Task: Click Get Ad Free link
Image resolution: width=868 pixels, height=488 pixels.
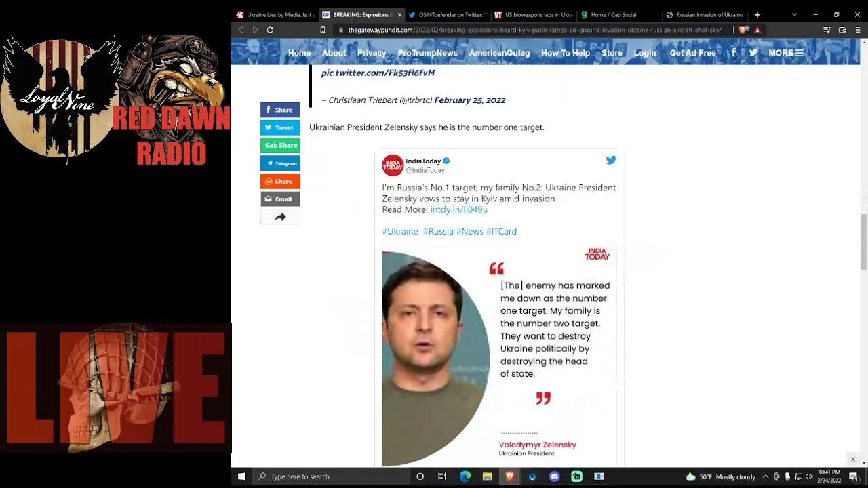Action: tap(692, 53)
